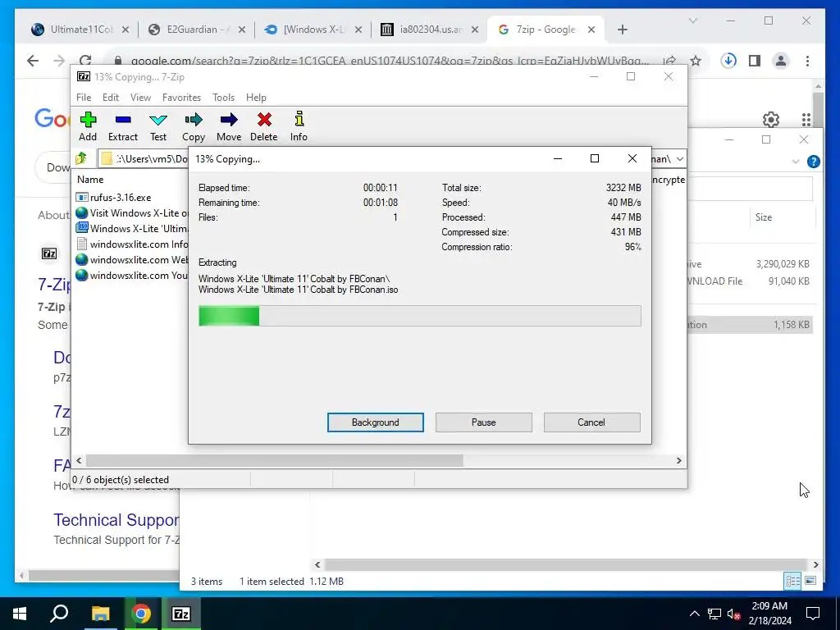Screen dimensions: 840x630
Task: Open File Explorer from taskbar
Action: (x=100, y=614)
